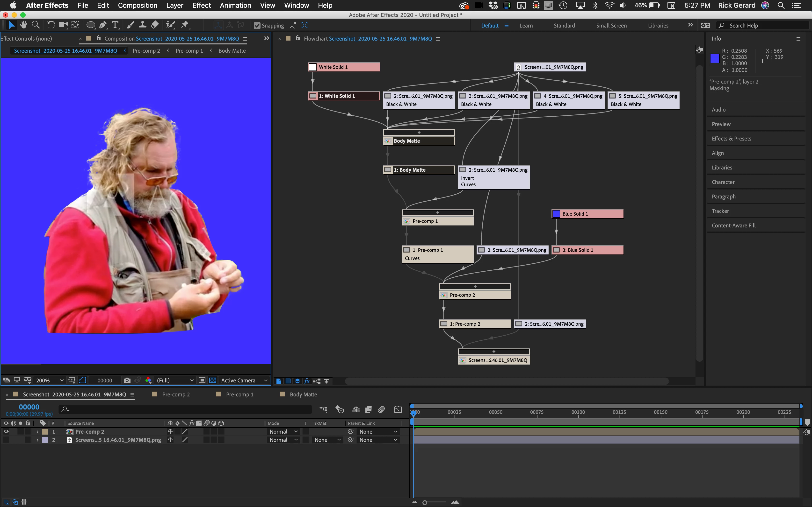Toggle the transparency grid button
812x507 pixels.
[x=213, y=380]
